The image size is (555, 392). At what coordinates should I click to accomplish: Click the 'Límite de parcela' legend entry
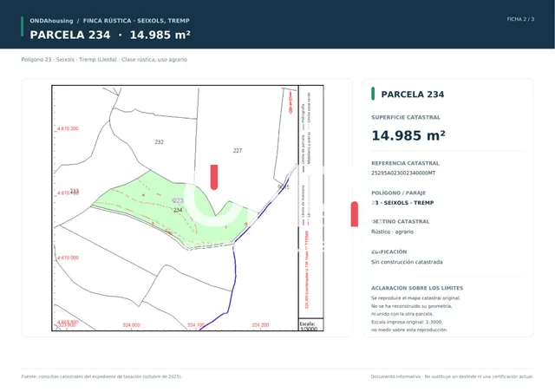pyautogui.click(x=303, y=153)
